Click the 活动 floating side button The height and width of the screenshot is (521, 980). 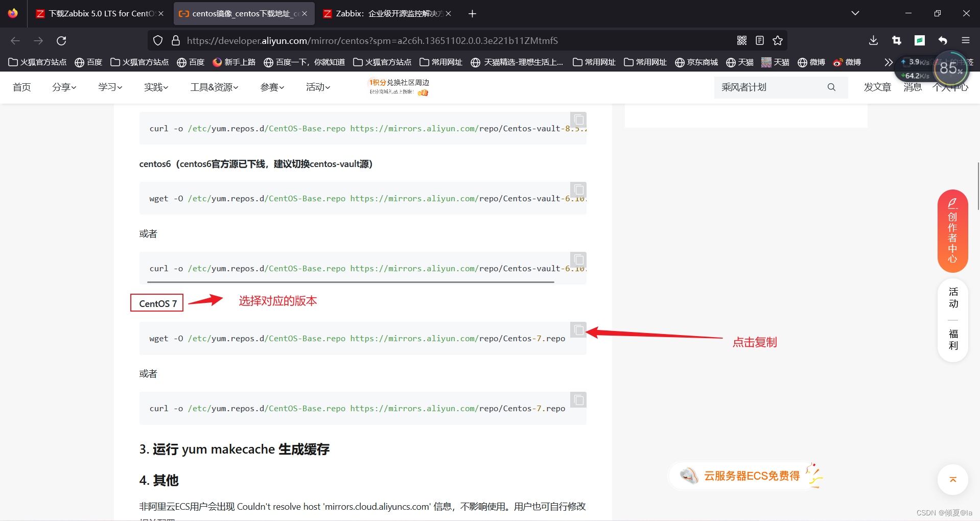(x=953, y=298)
